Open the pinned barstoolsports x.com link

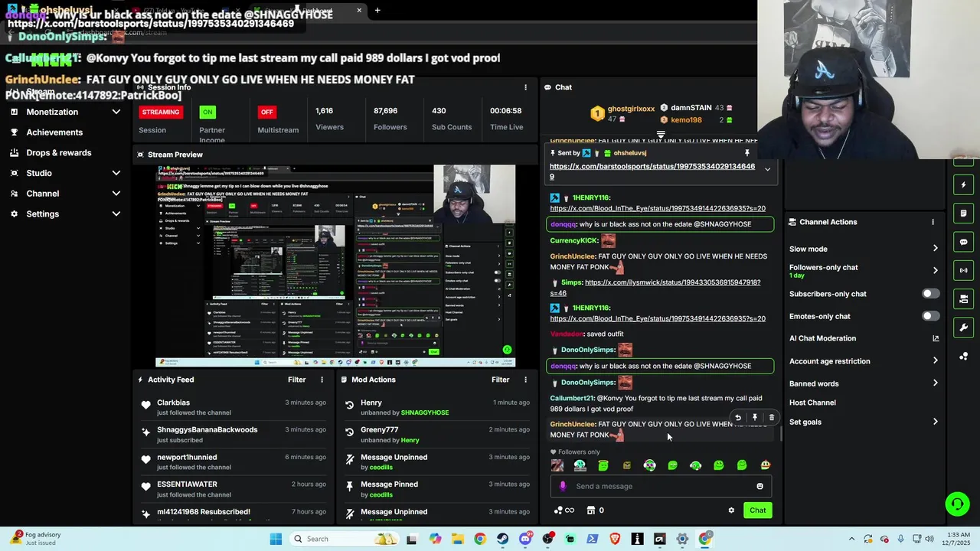[652, 171]
